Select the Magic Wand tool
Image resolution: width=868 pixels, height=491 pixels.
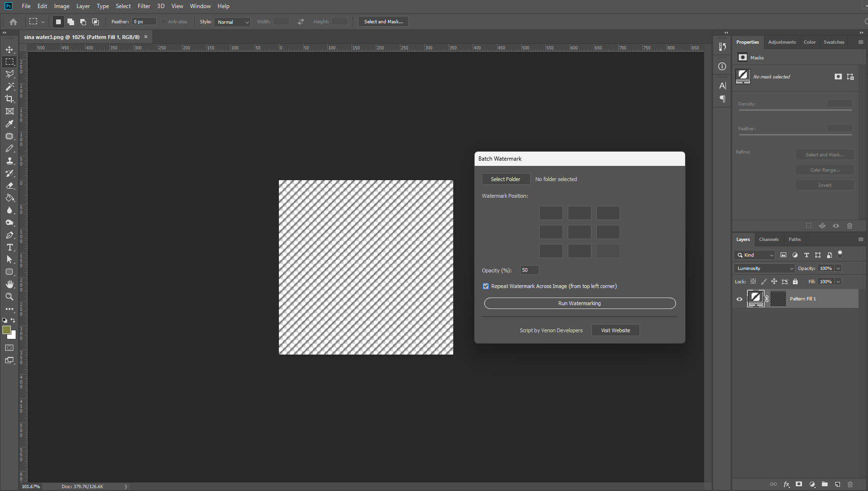(x=10, y=87)
